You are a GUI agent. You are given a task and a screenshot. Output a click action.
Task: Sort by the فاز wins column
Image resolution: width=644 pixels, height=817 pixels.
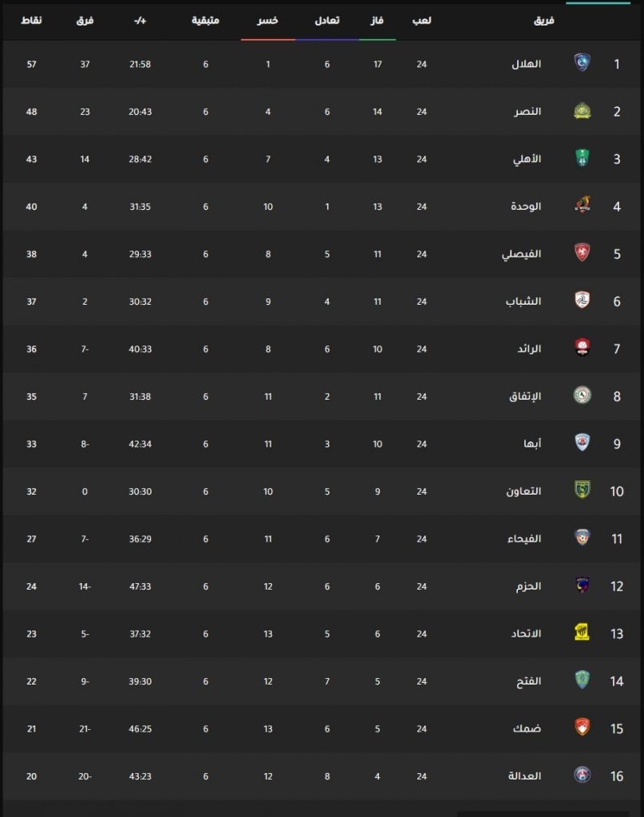pyautogui.click(x=377, y=20)
